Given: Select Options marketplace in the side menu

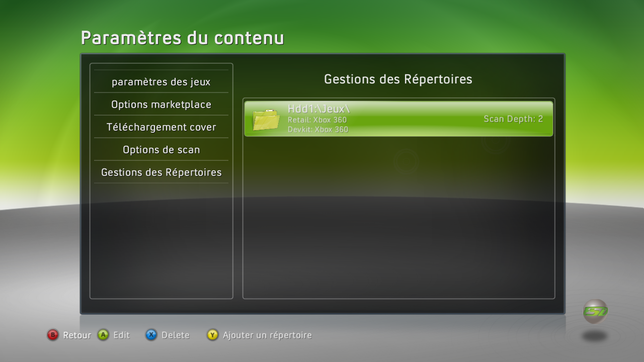Looking at the screenshot, I should click(x=161, y=105).
